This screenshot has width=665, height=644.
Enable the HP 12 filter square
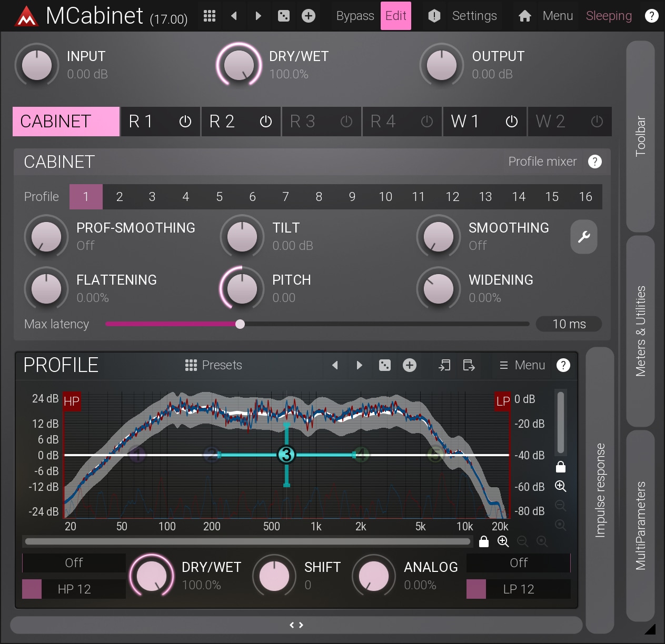pyautogui.click(x=32, y=589)
